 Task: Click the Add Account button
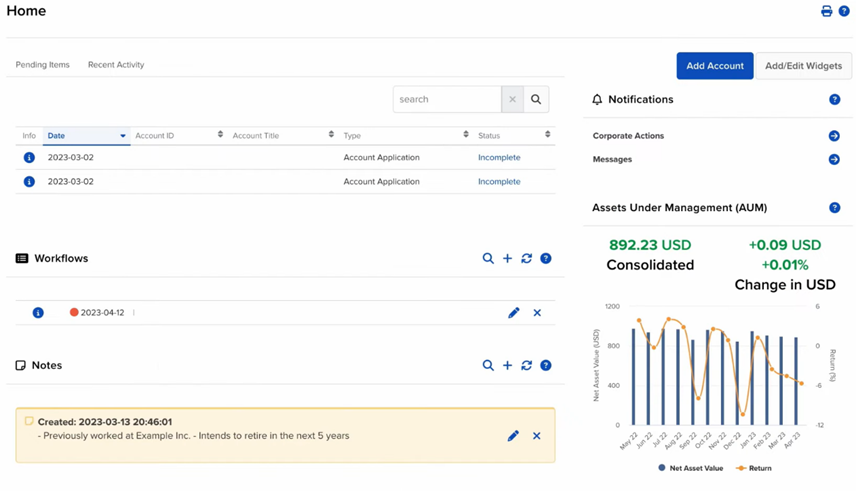(714, 66)
